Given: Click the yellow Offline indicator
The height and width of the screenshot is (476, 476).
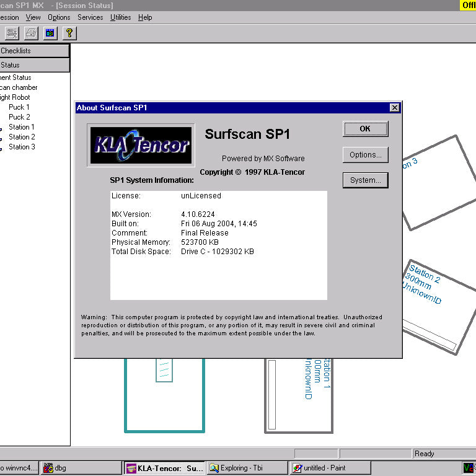Looking at the screenshot, I should point(468,5).
